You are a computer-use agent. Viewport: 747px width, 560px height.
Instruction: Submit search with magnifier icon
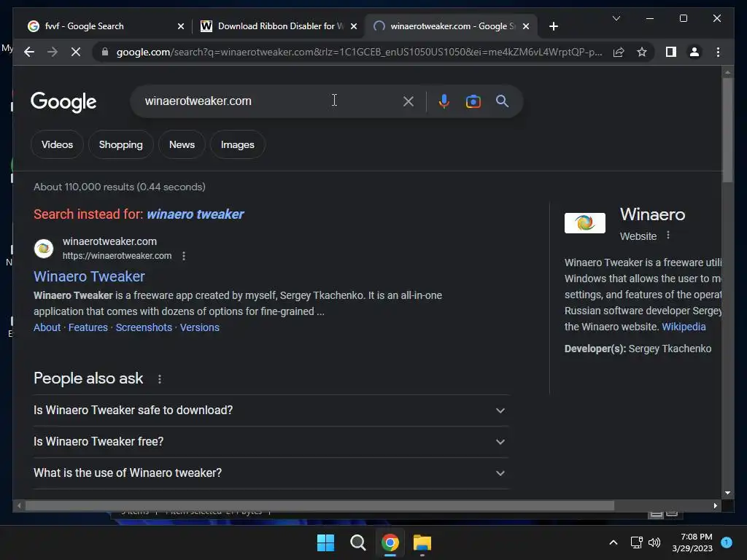[502, 101]
